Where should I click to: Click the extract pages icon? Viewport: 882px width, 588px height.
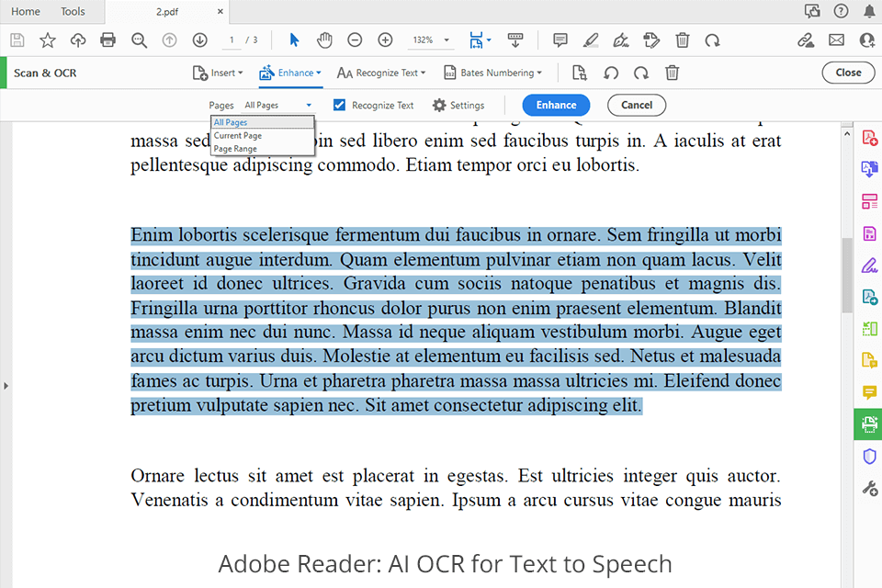580,73
